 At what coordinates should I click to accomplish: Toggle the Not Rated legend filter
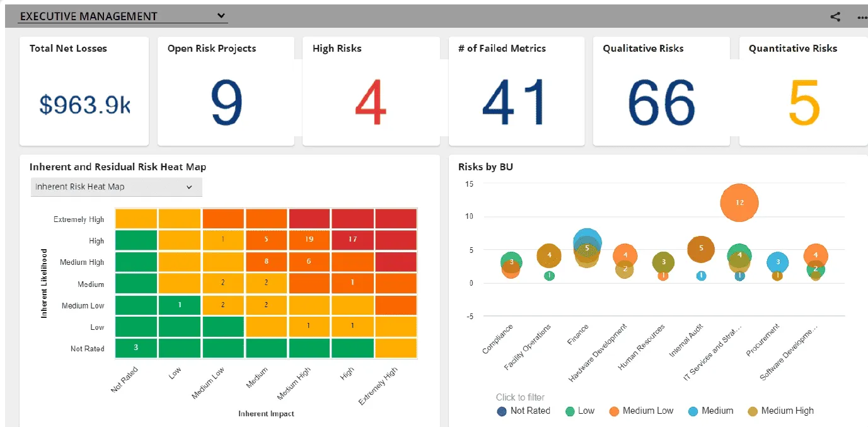click(x=524, y=411)
